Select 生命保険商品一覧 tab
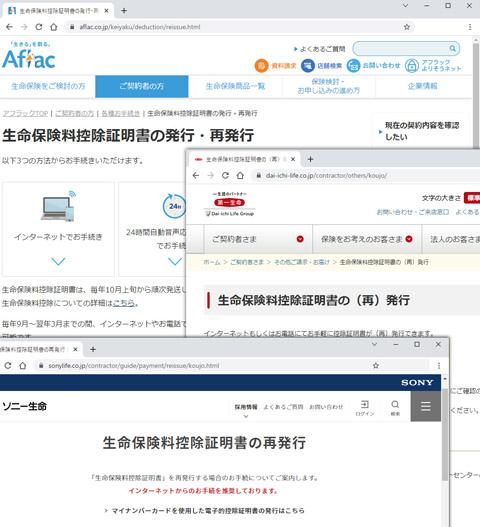Viewport: 480px width, 527px height. pyautogui.click(x=235, y=86)
